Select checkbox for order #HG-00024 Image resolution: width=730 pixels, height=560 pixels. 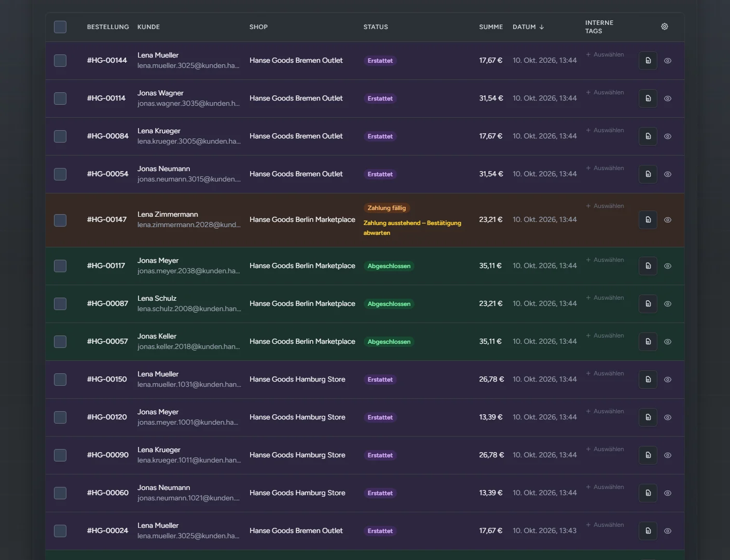[x=60, y=531]
